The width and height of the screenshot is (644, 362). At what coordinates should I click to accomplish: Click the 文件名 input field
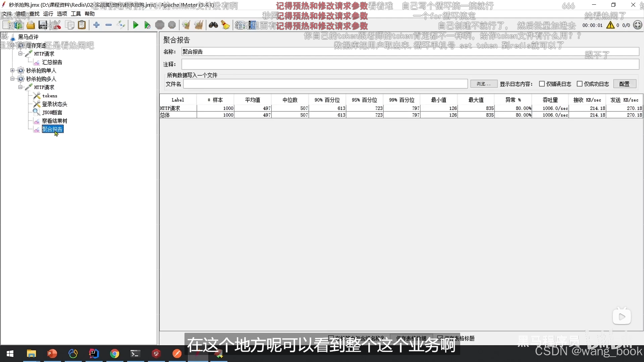[325, 84]
